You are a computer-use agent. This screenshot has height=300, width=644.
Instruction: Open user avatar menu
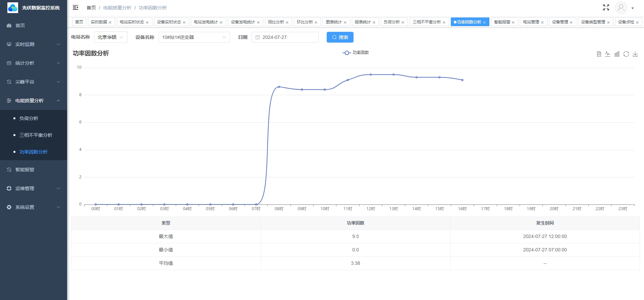621,8
